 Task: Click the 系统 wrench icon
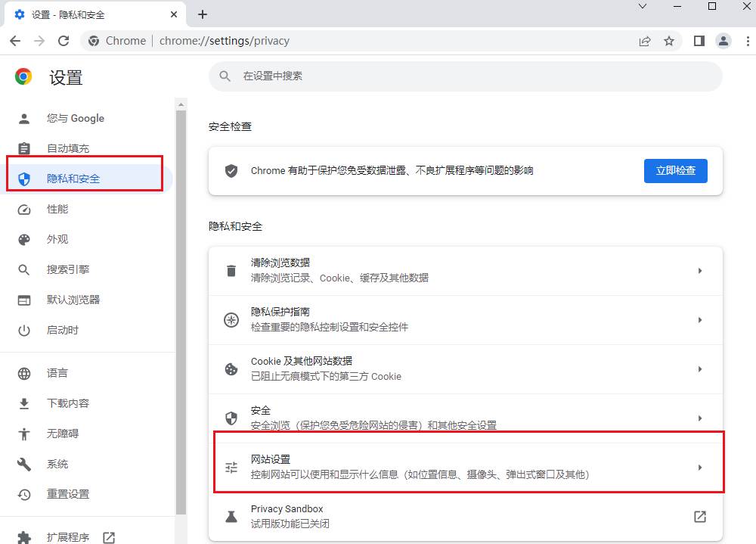click(24, 465)
